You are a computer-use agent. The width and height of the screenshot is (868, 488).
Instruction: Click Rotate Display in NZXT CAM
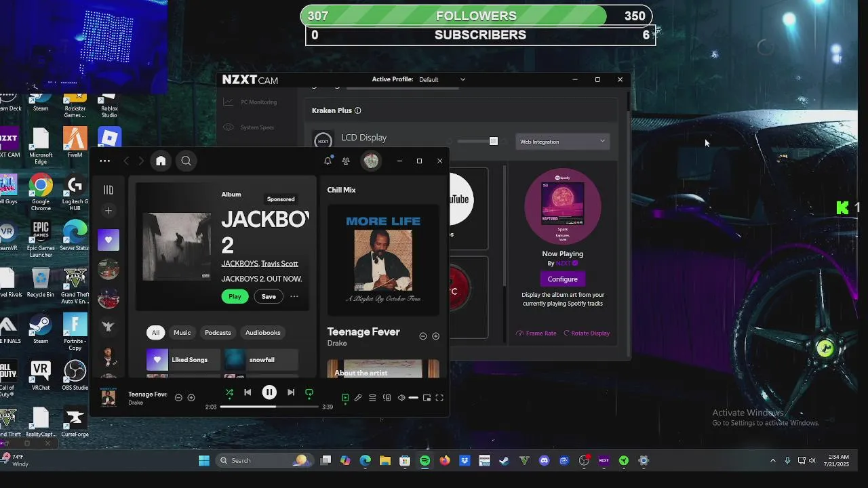[587, 333]
